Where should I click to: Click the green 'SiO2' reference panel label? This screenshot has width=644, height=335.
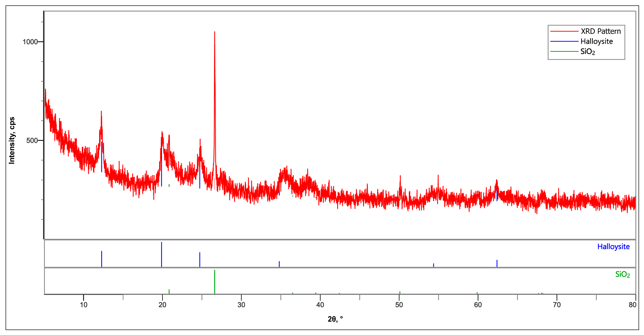pyautogui.click(x=623, y=274)
